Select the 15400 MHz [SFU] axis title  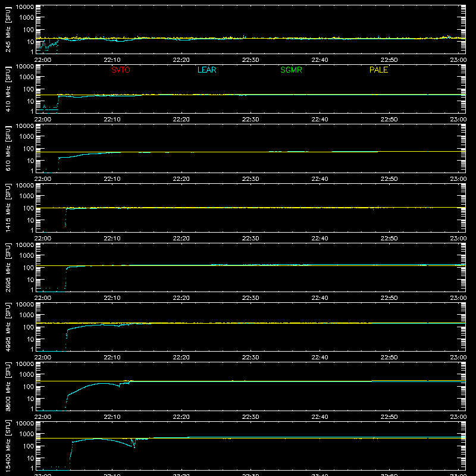click(x=8, y=446)
